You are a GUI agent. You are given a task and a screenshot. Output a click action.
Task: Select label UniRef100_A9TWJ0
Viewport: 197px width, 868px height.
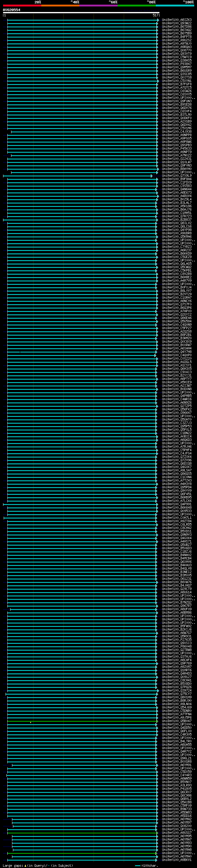click(177, 43)
